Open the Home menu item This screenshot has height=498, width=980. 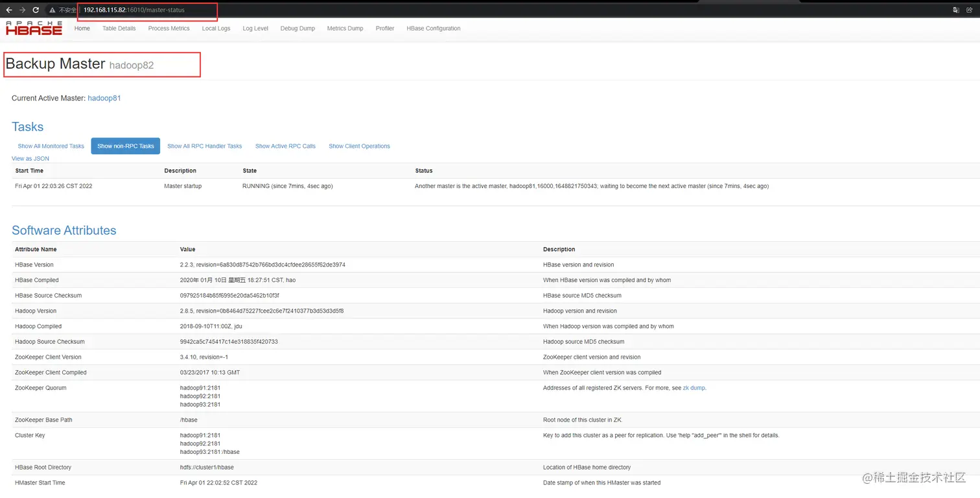82,29
